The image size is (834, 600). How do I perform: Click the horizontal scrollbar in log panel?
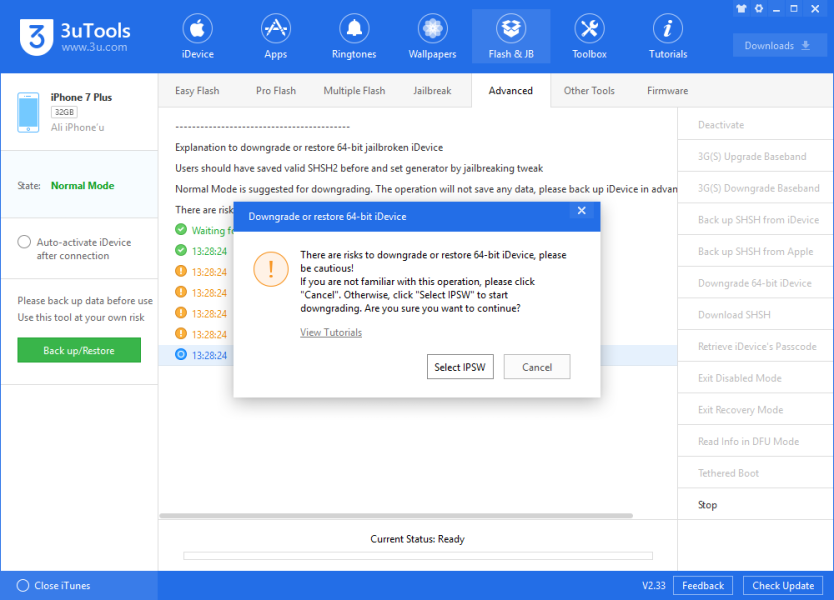[395, 516]
